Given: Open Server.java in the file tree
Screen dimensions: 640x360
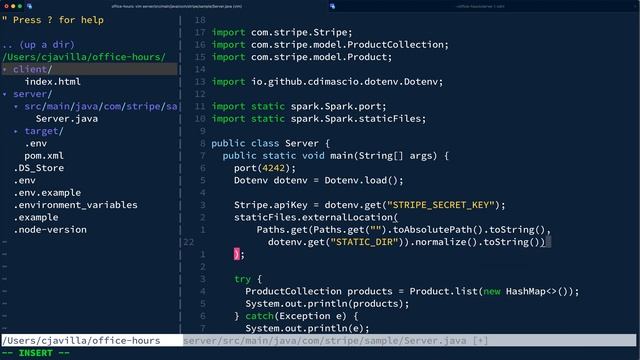Looking at the screenshot, I should [x=67, y=119].
